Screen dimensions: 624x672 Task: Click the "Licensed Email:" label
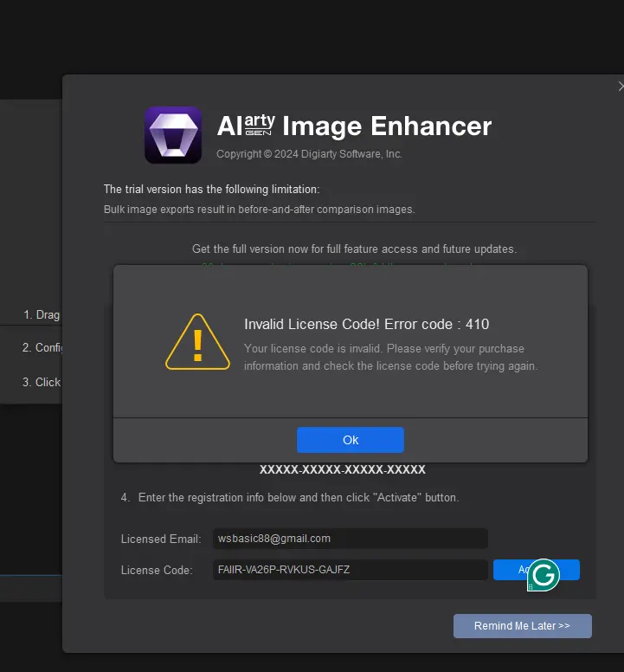click(x=161, y=539)
